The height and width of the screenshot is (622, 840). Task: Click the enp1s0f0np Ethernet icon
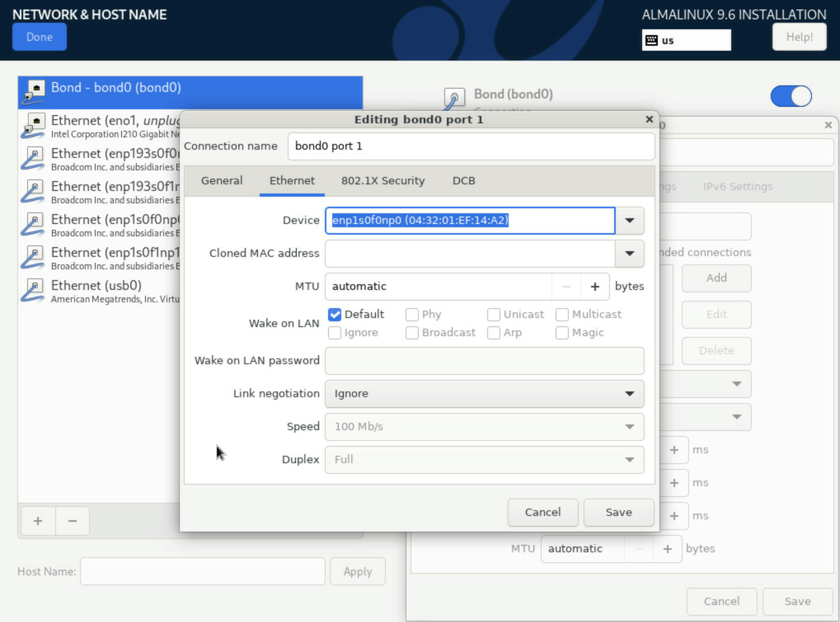(33, 225)
